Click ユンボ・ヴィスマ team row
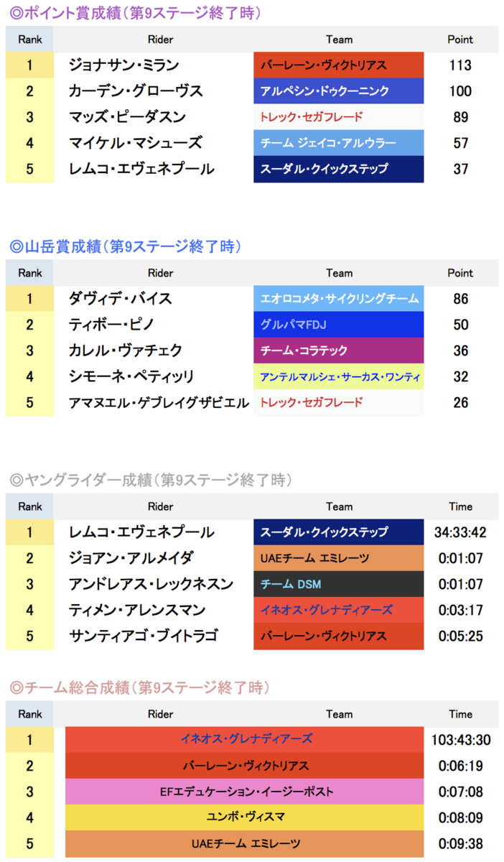The image size is (504, 862). coord(245,817)
